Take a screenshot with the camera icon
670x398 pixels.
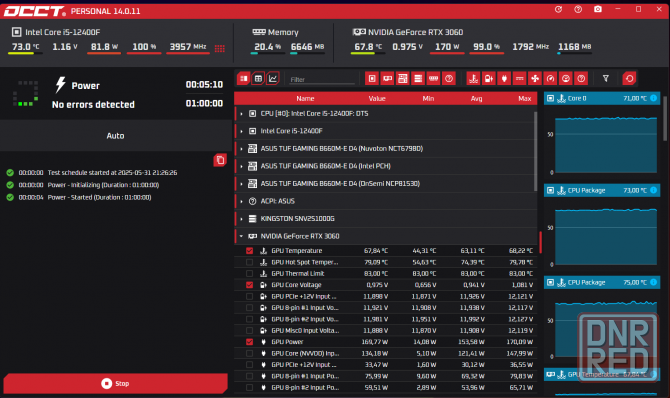click(598, 9)
